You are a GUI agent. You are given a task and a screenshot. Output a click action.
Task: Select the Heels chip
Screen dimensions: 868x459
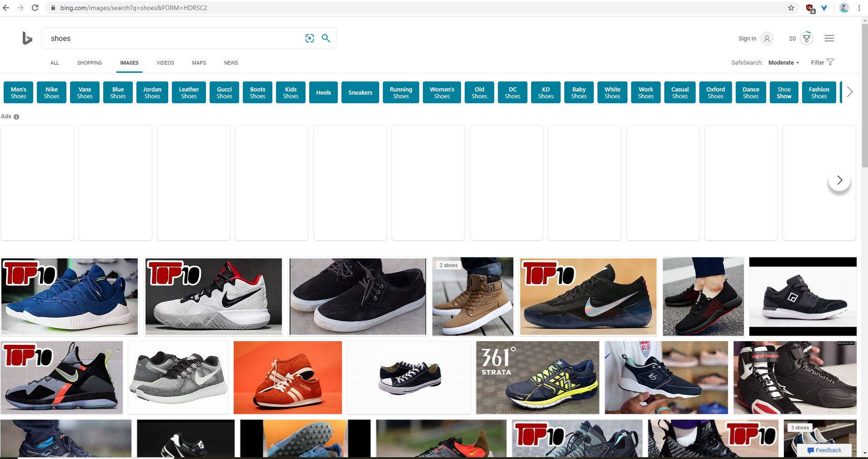tap(323, 92)
